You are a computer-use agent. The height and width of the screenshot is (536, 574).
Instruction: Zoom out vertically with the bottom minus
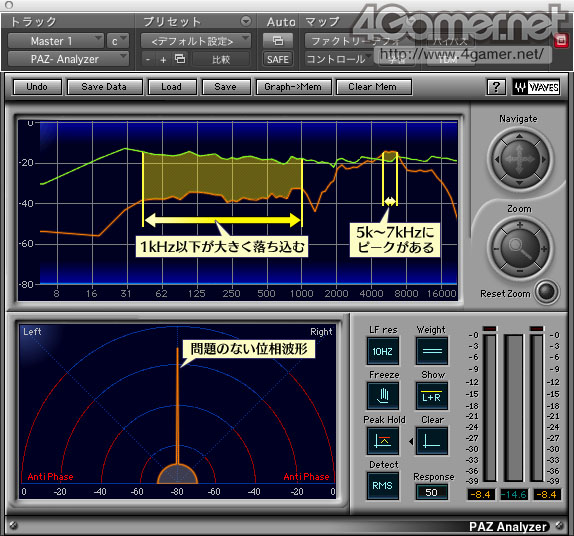pyautogui.click(x=520, y=271)
